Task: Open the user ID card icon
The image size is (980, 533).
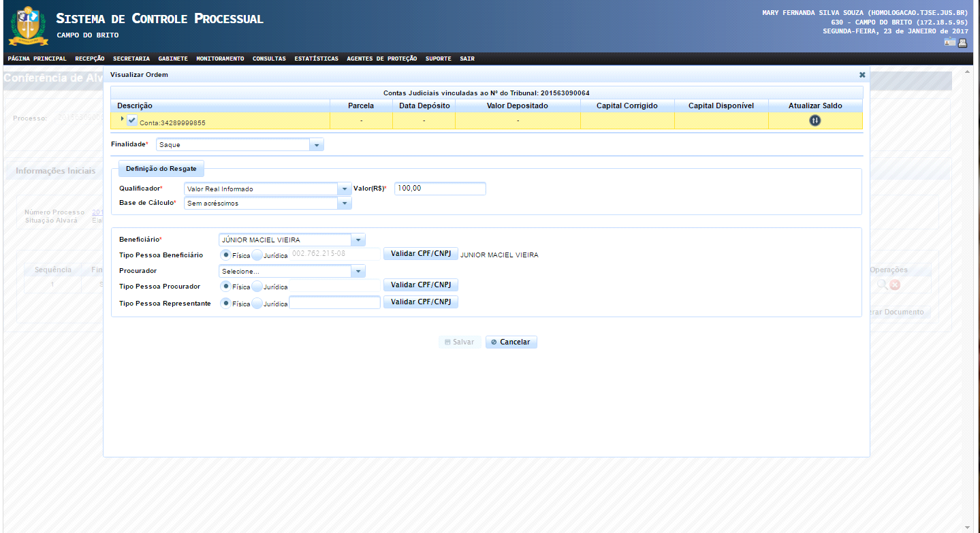Action: pos(949,43)
